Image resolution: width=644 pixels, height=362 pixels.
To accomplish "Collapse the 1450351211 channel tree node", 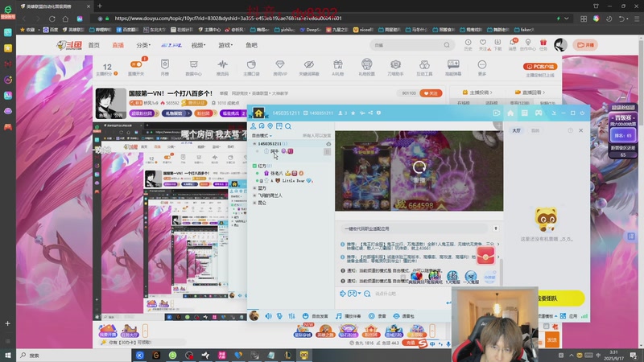I will [254, 144].
